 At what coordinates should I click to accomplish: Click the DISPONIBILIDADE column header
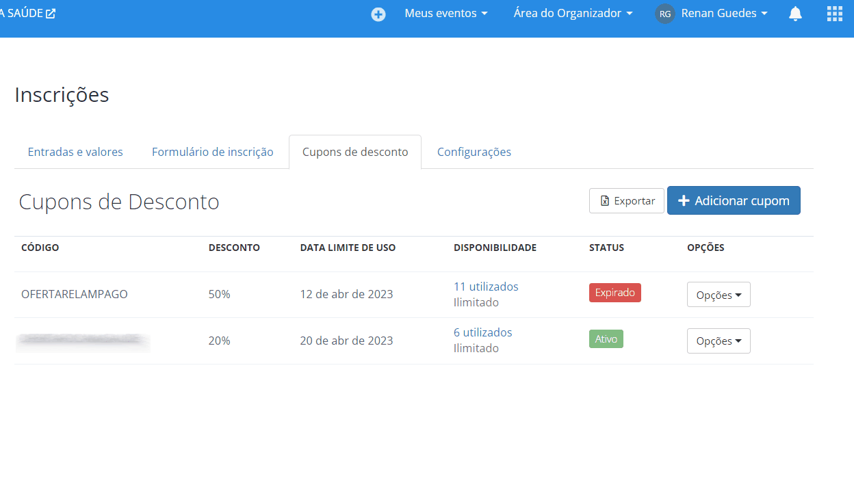(495, 248)
